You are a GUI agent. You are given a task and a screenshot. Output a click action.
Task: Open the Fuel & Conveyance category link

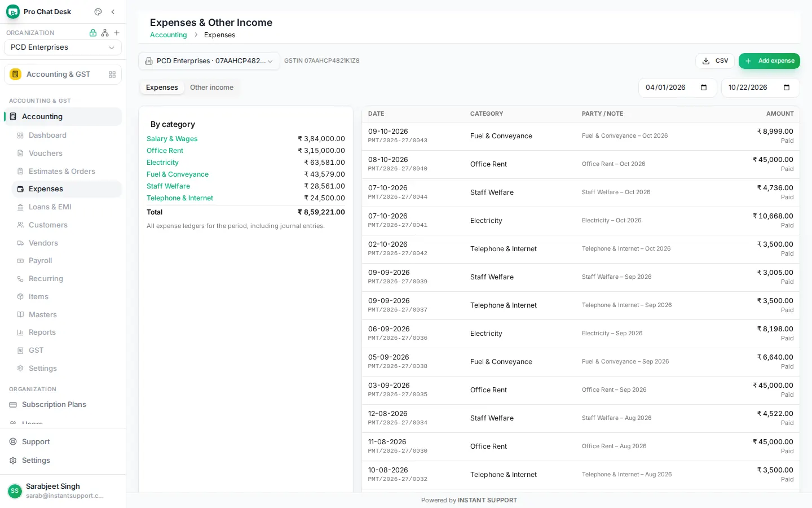[x=178, y=174]
